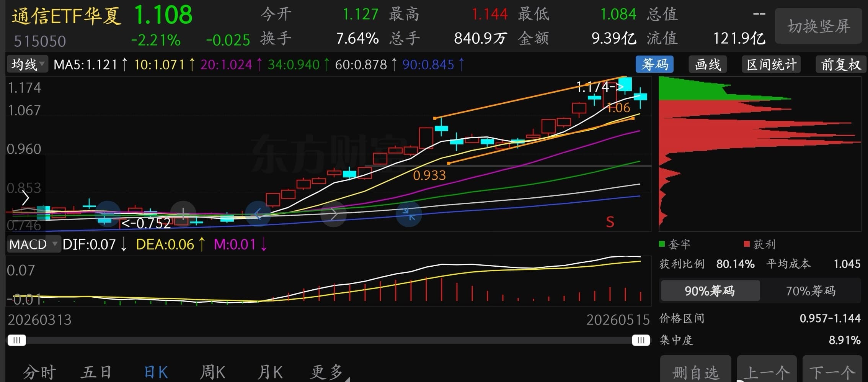Click the 换手 7.64% turnover value
868x382 pixels.
[357, 38]
